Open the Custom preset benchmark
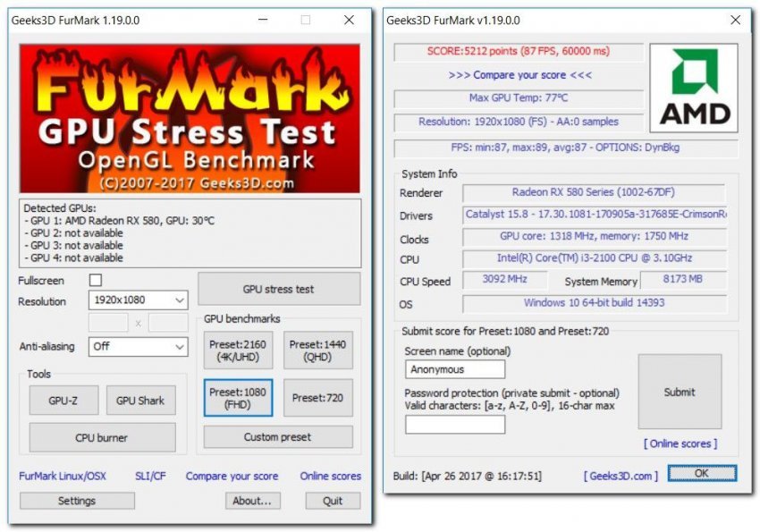Screen dimensions: 760x532 coord(278,437)
